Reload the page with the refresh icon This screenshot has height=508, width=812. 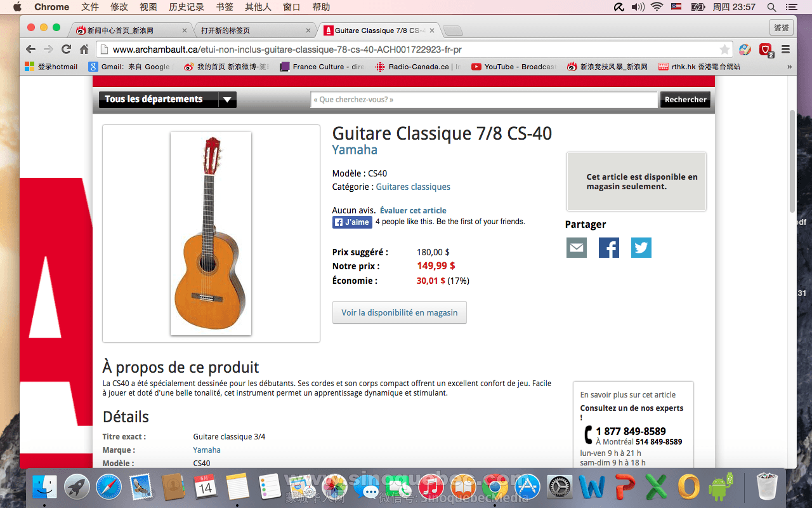[66, 50]
